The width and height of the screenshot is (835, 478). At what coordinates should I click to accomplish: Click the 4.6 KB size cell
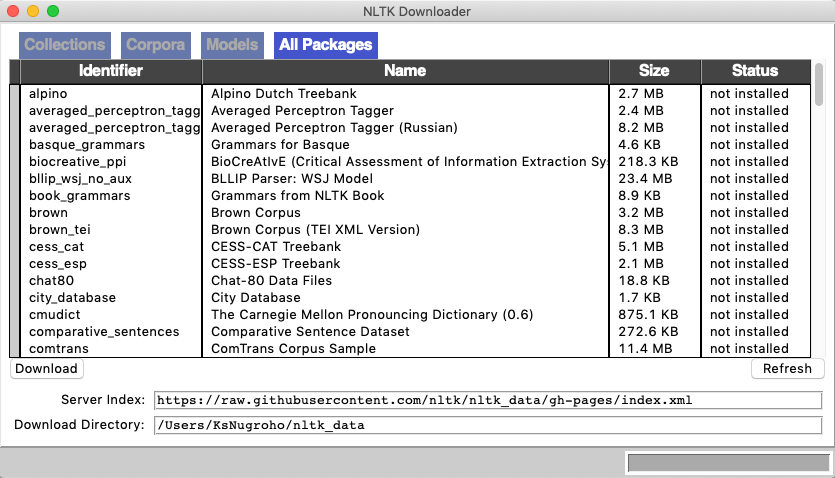coord(640,145)
